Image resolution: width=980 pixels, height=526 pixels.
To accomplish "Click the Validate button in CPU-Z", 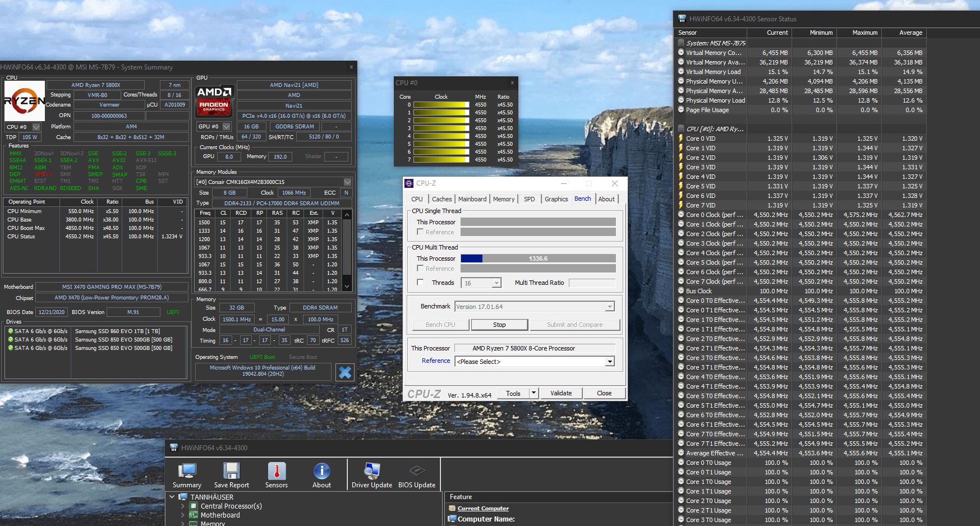I will coord(561,393).
